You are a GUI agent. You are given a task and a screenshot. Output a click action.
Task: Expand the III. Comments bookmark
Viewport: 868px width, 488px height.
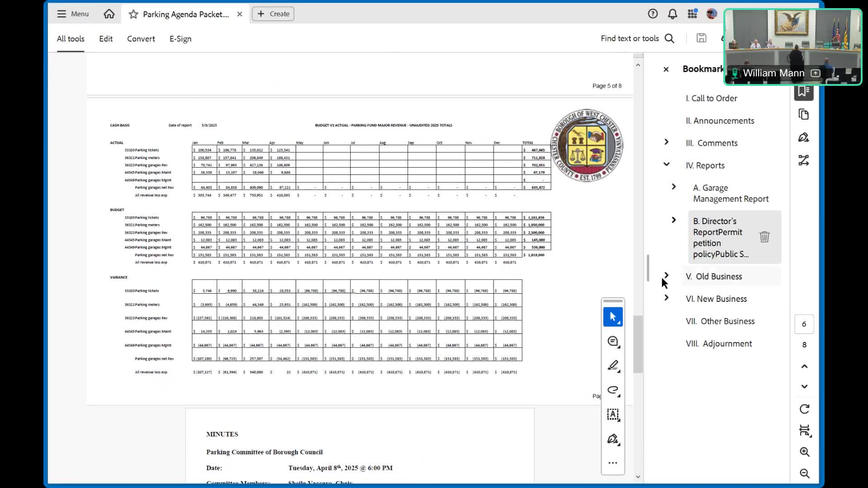pyautogui.click(x=666, y=142)
